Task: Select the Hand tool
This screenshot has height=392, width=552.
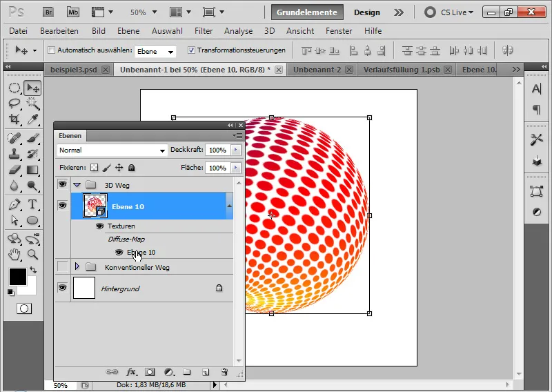Action: [x=14, y=254]
